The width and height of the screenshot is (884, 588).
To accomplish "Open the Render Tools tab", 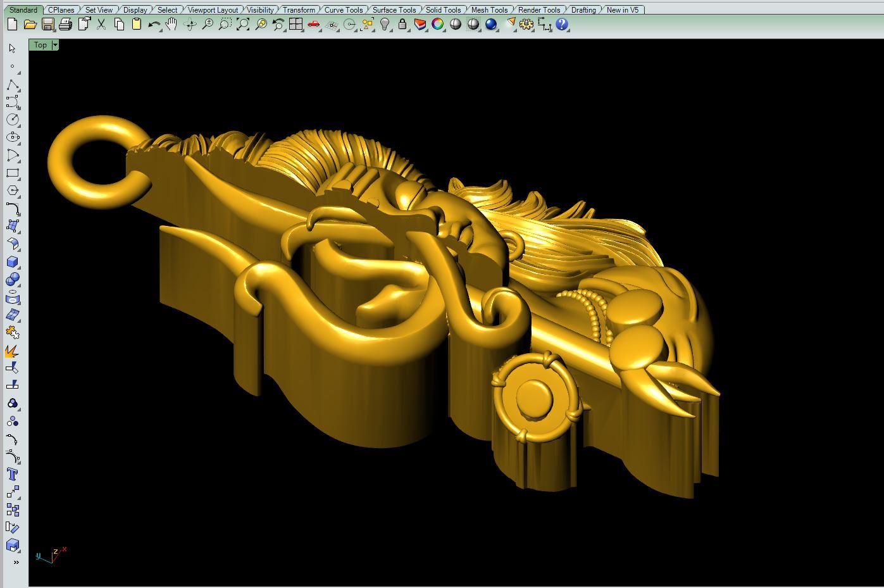I will (x=539, y=9).
